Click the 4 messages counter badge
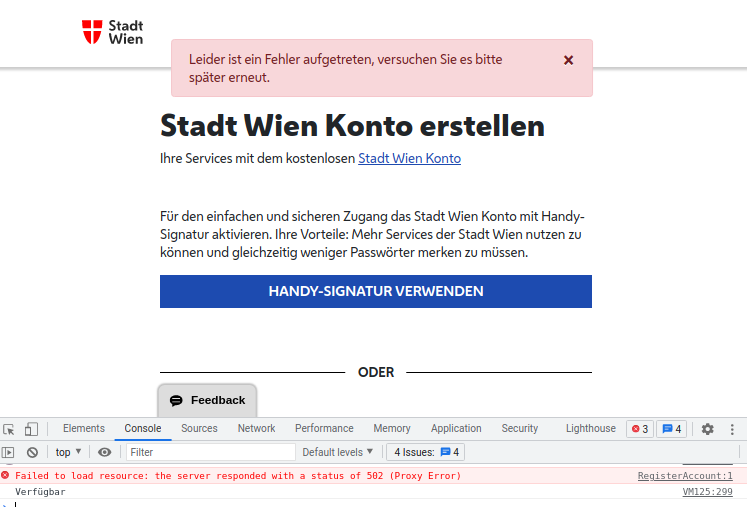This screenshot has width=747, height=507. 672,429
